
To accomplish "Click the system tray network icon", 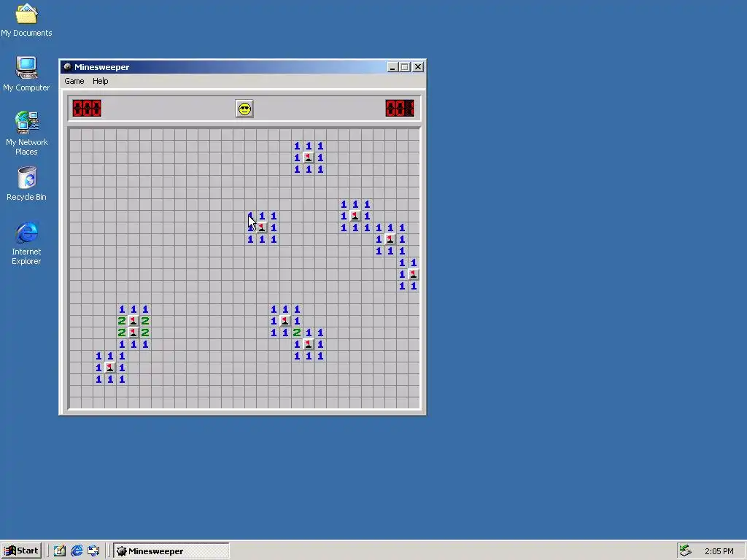I will point(685,551).
